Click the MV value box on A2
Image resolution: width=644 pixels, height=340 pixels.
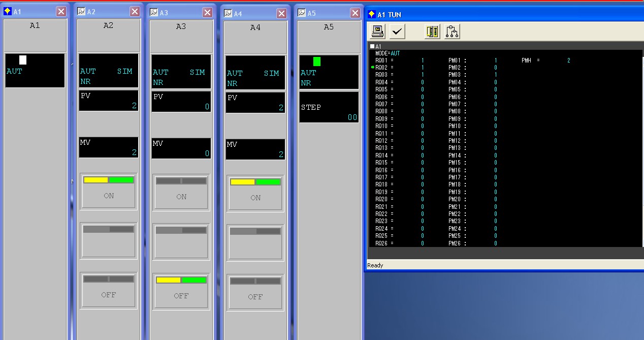coord(109,147)
